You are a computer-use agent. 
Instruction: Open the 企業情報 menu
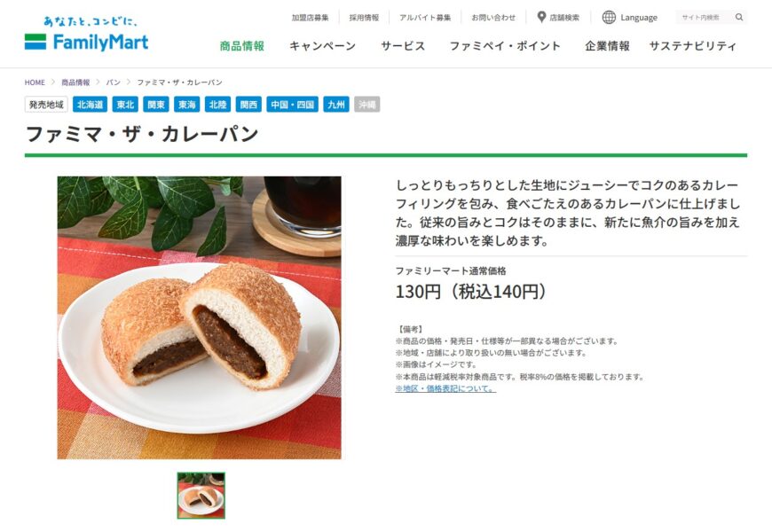point(607,46)
